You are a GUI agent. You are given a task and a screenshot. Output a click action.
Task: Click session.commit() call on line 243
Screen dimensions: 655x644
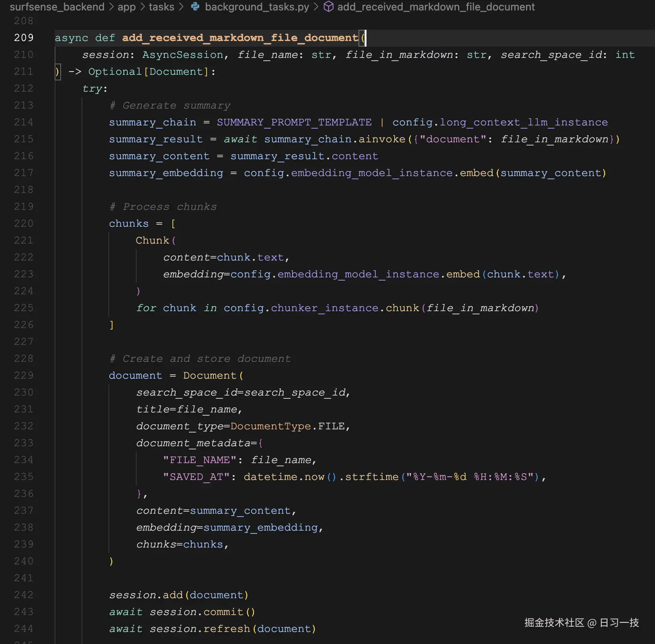tap(203, 612)
